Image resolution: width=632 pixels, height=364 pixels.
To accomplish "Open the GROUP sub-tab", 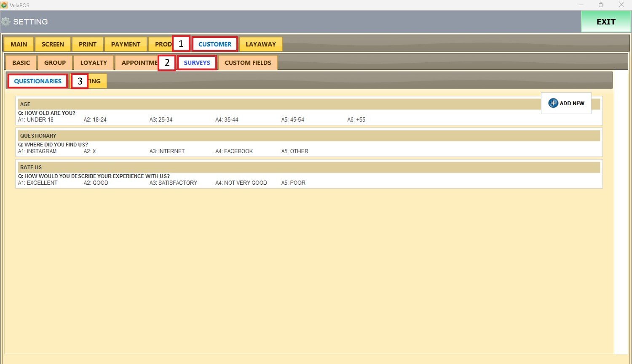I will coord(55,63).
